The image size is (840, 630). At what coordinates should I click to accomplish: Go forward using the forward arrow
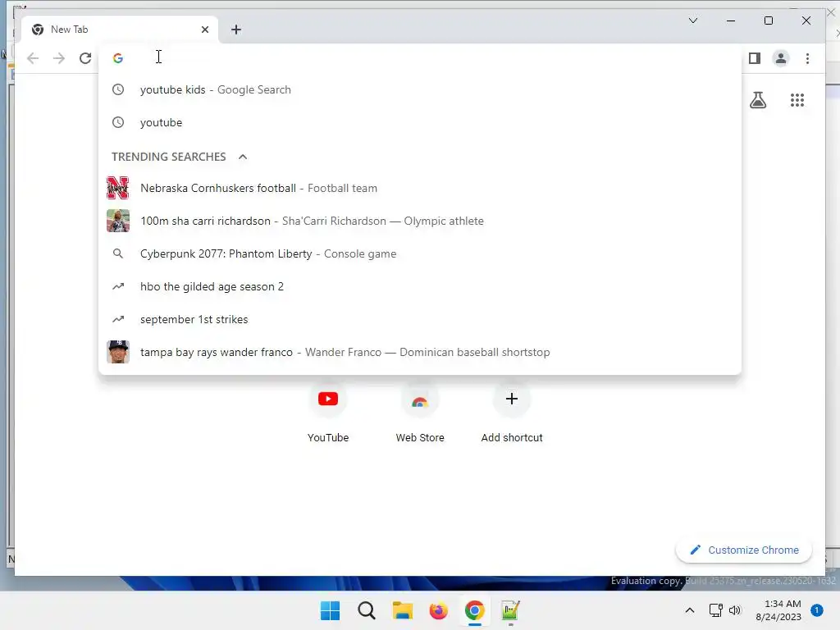click(59, 58)
